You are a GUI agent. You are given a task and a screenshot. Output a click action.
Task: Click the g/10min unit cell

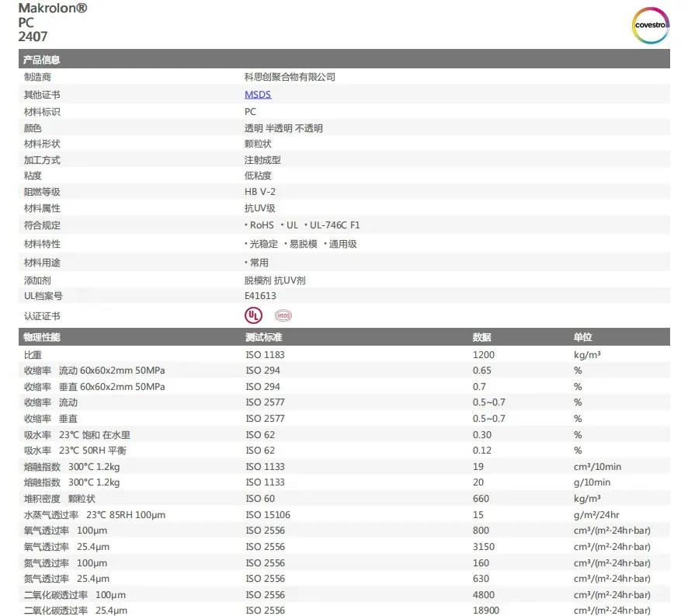[592, 482]
